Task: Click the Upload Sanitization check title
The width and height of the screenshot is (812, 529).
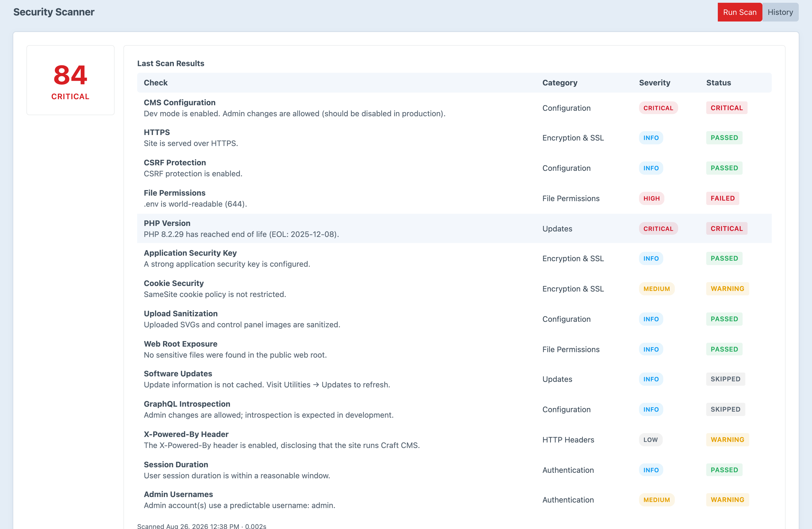Action: coord(180,313)
